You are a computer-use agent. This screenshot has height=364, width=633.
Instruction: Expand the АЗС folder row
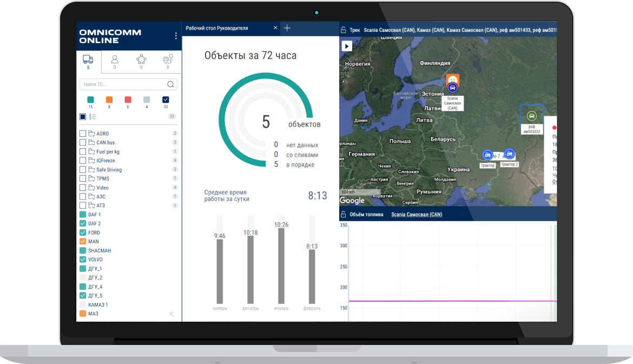(x=128, y=196)
